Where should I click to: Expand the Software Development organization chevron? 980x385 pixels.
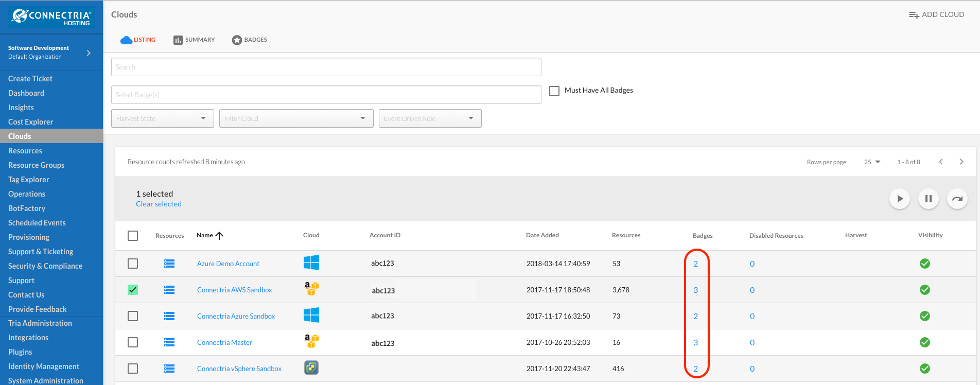coord(89,52)
